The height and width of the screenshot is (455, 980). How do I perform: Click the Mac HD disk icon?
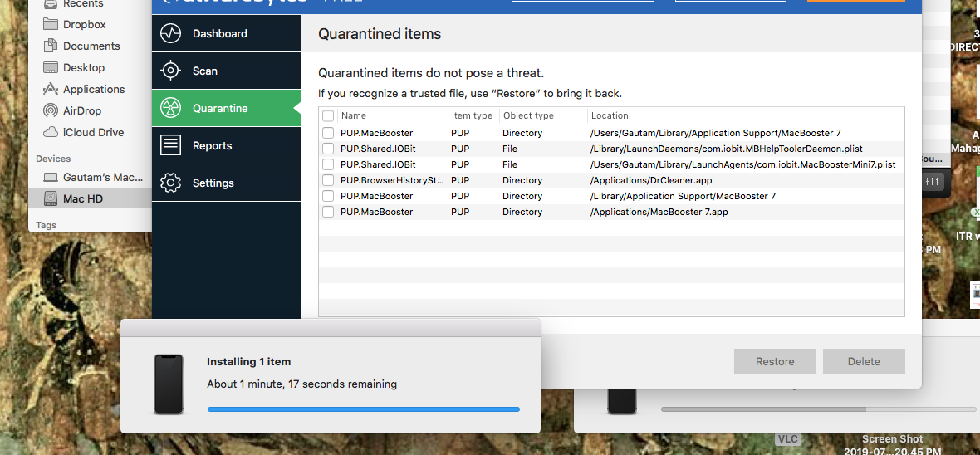pyautogui.click(x=51, y=198)
